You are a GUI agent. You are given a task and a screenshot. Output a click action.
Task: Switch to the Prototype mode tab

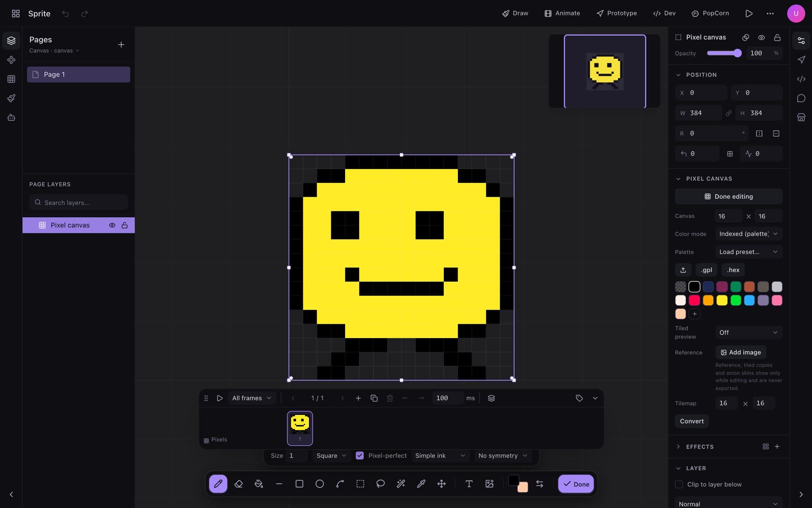coord(617,13)
